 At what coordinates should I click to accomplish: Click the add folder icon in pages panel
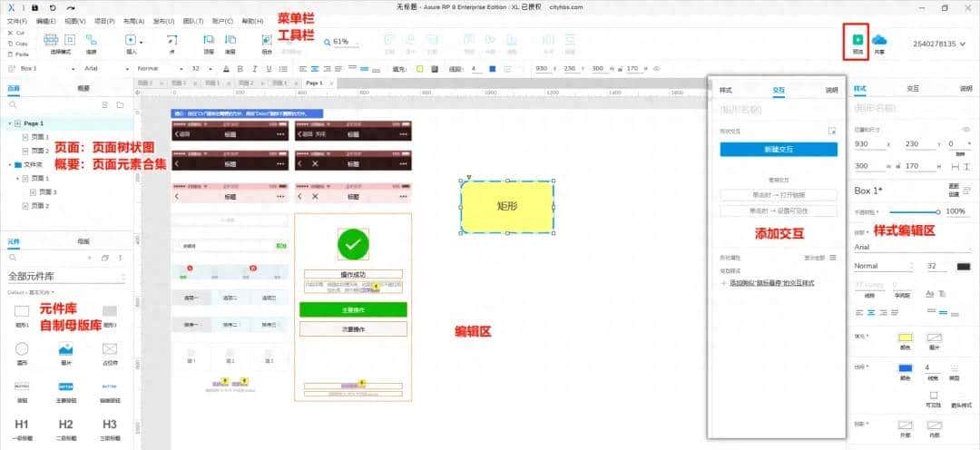[120, 104]
